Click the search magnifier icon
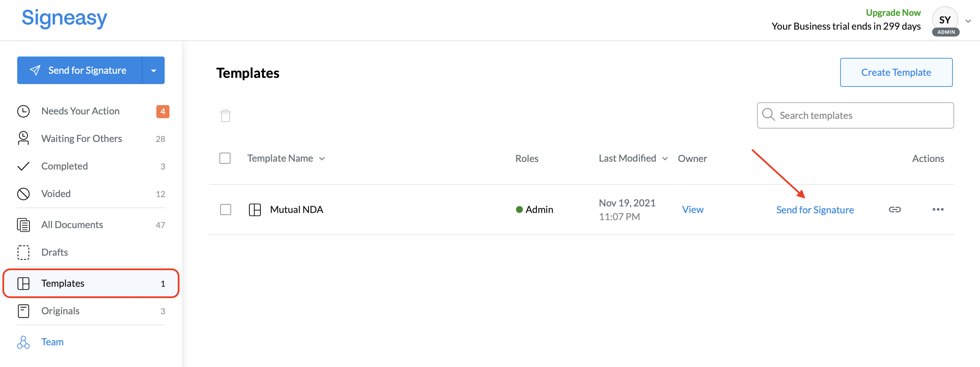The image size is (980, 367). point(768,115)
